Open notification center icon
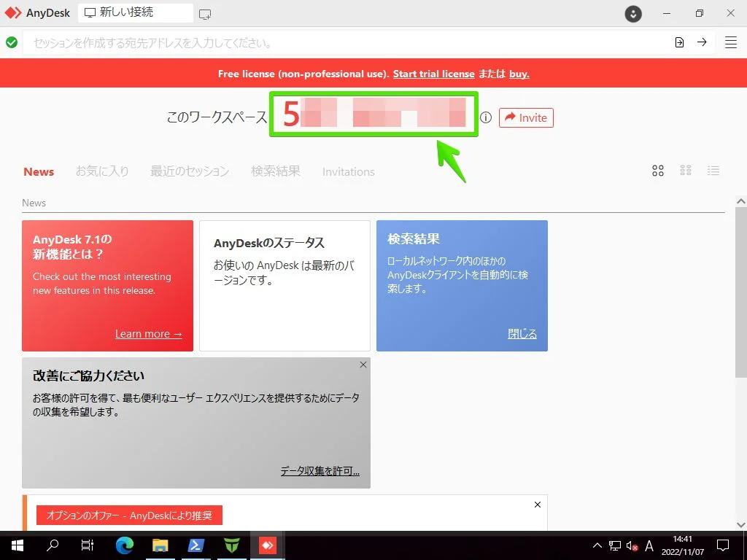 [723, 545]
